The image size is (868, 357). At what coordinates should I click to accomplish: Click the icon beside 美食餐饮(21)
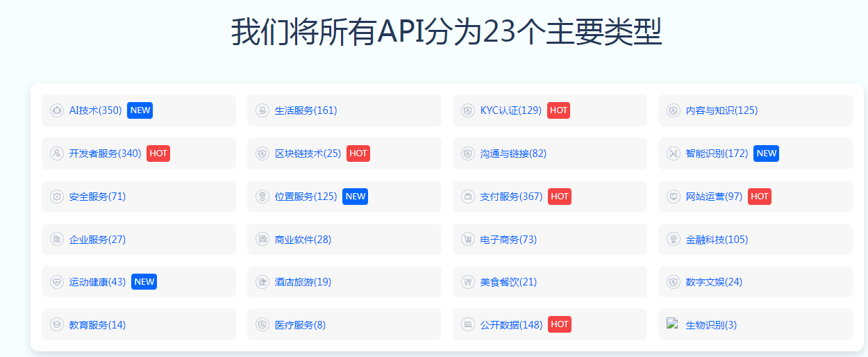pyautogui.click(x=468, y=282)
